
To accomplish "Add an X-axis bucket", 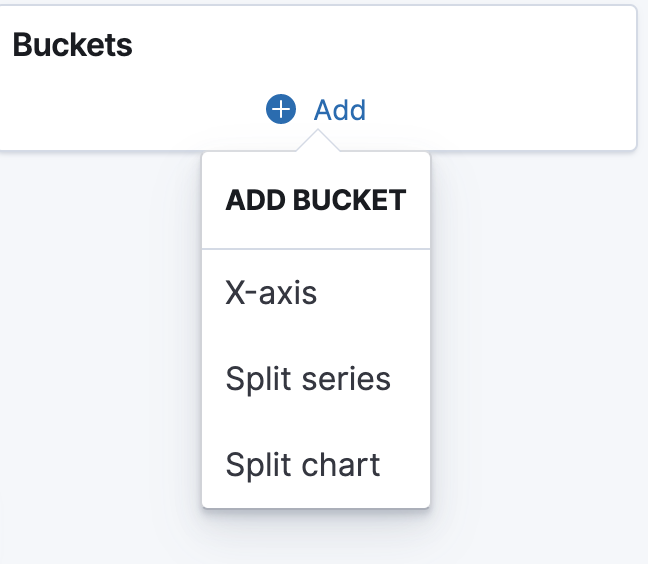I will pyautogui.click(x=316, y=293).
